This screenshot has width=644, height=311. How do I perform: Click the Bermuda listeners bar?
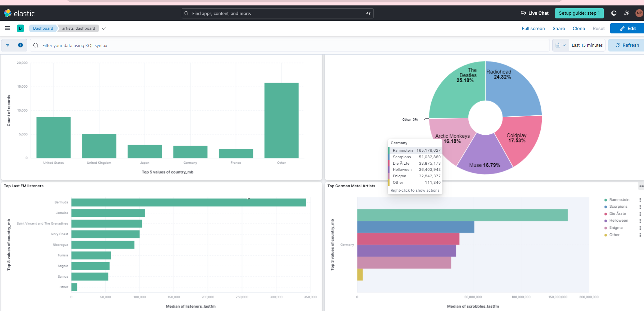[x=189, y=203]
